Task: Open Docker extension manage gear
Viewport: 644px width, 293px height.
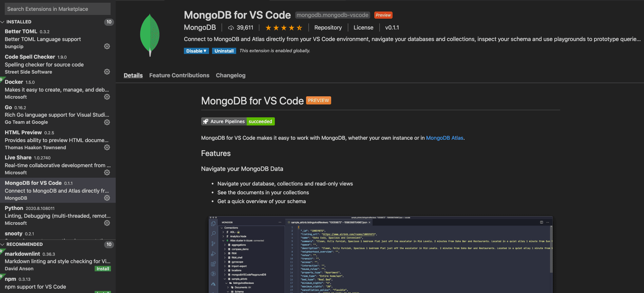Action: [x=107, y=97]
